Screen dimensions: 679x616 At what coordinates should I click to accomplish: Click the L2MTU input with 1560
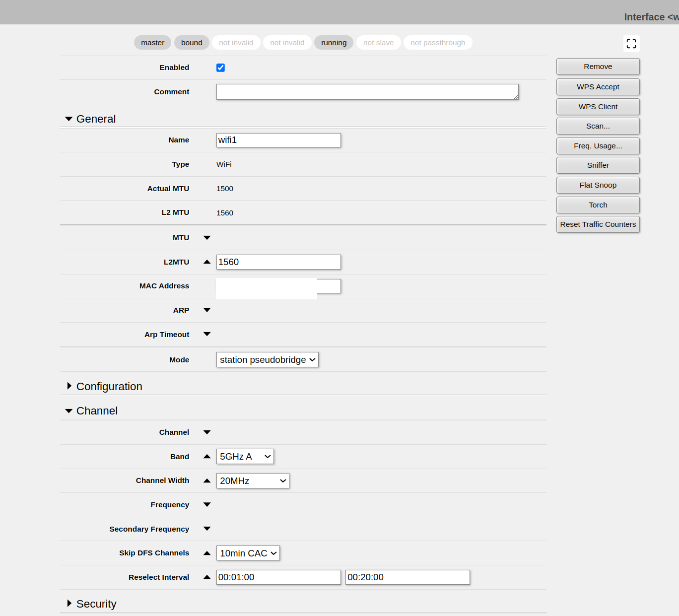pos(278,262)
